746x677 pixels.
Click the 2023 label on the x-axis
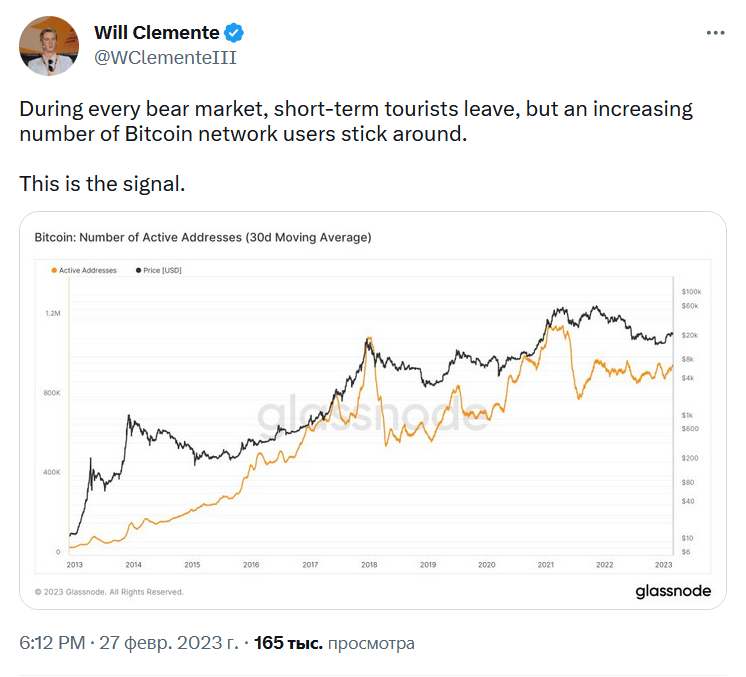tap(663, 565)
